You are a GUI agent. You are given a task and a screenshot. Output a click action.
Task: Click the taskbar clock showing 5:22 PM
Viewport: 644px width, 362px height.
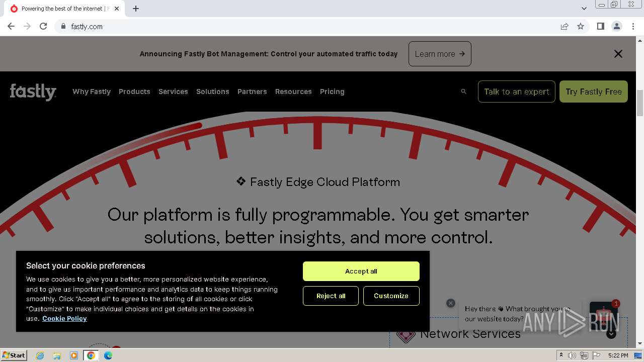[x=618, y=355]
